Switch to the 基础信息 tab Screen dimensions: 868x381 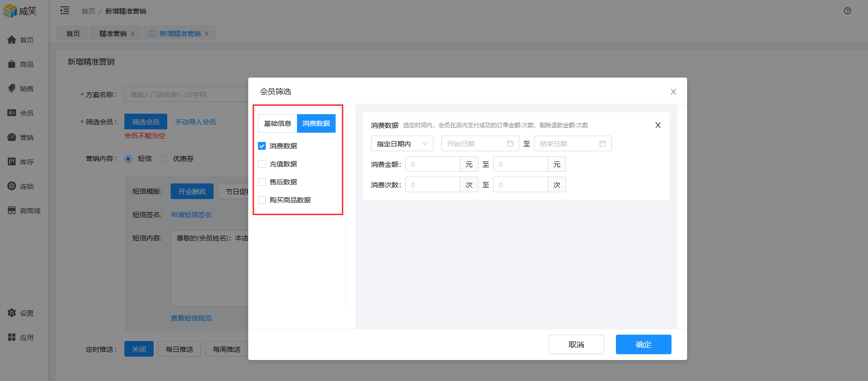pos(277,123)
